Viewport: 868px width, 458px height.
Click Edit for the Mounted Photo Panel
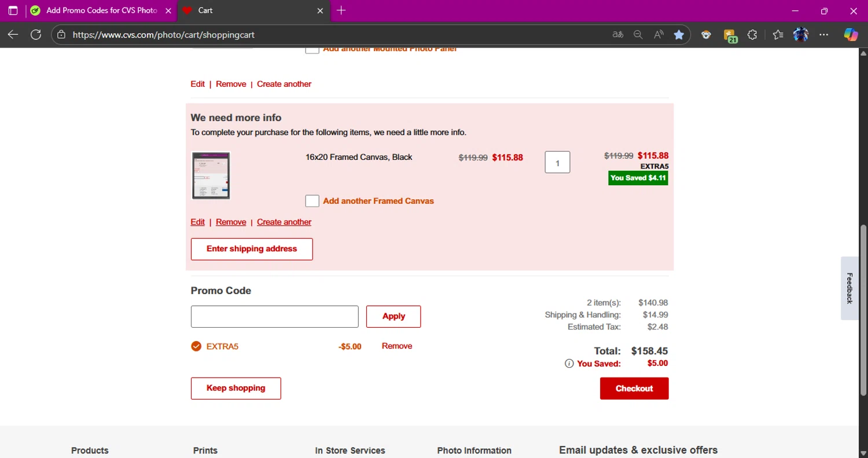click(x=198, y=84)
